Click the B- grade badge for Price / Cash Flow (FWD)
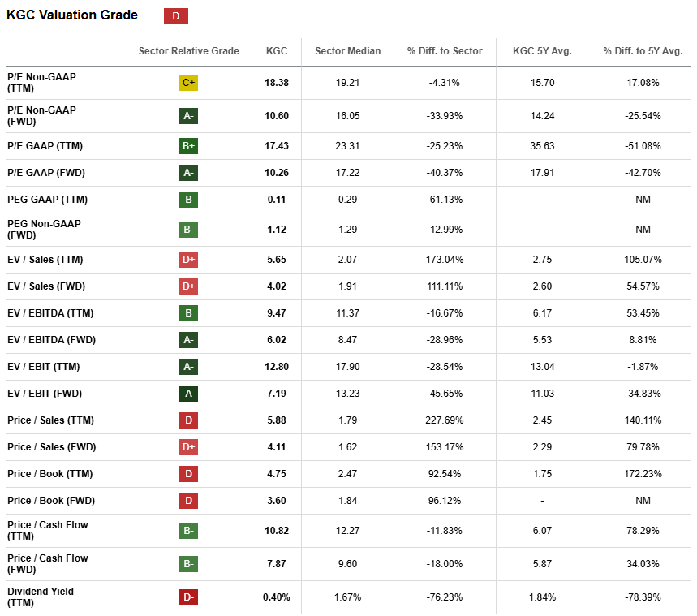This screenshot has width=697, height=616. click(188, 563)
